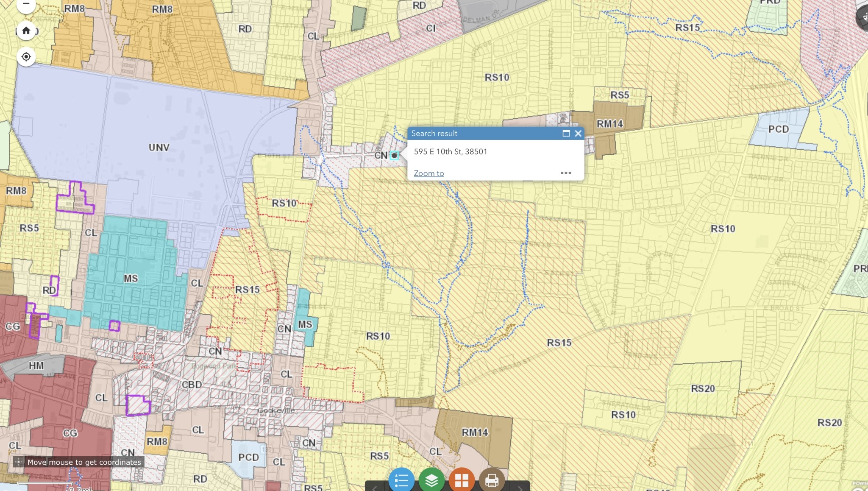Go to the map's home extent
This screenshot has width=868, height=491.
coord(26,31)
